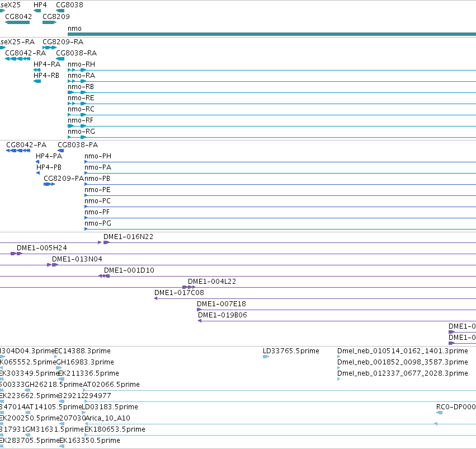Click the DME1-016N22 clone label

click(129, 237)
